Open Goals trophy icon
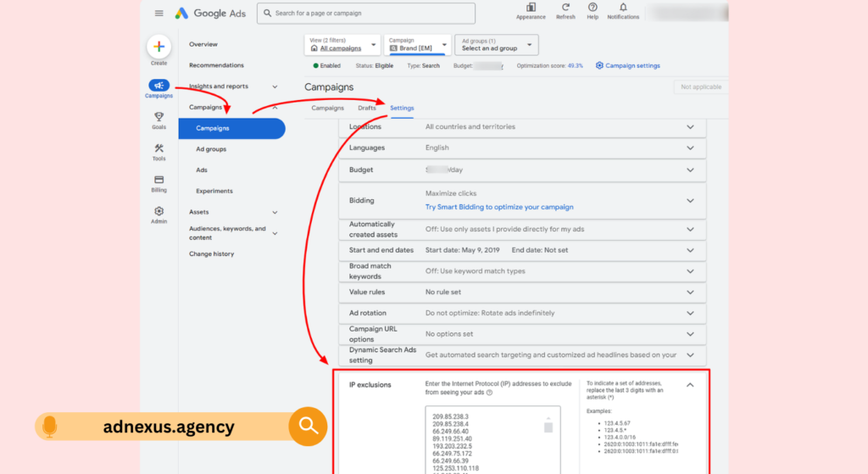Screen dimensions: 868x474 click(159, 117)
